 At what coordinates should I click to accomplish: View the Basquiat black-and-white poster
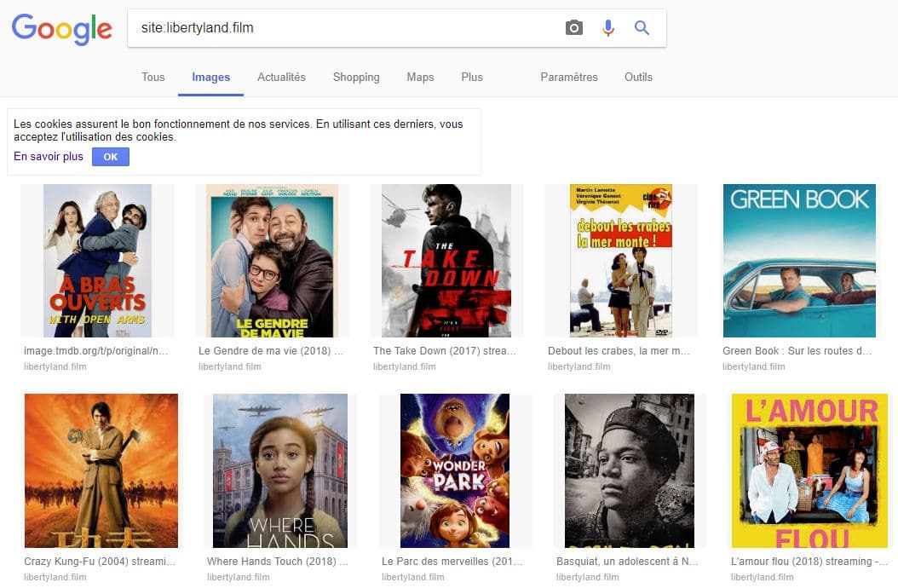click(x=630, y=470)
